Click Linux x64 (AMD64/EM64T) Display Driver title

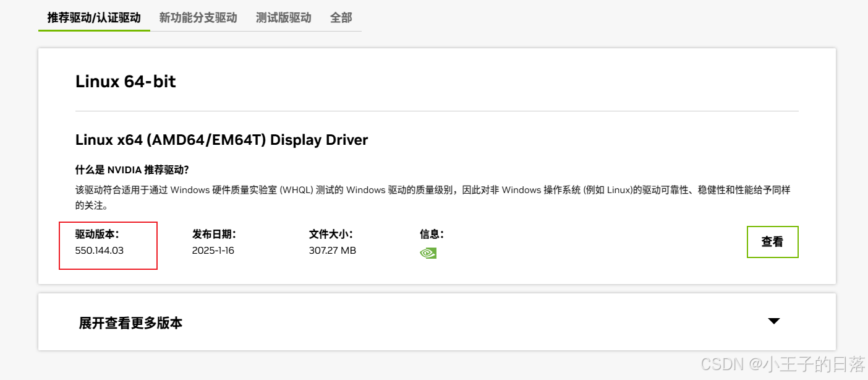(x=221, y=140)
